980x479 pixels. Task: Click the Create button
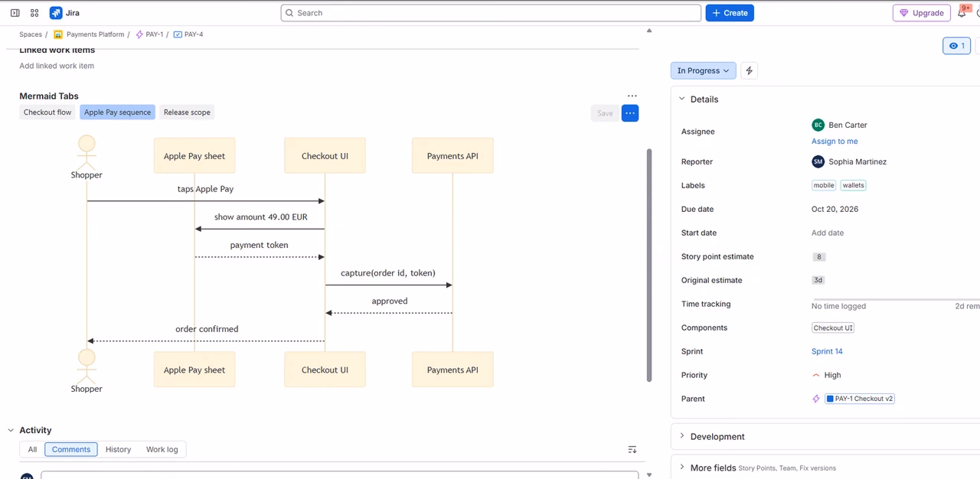(x=730, y=13)
